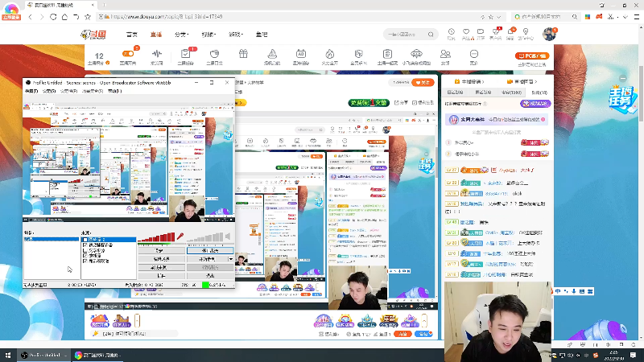
Task: Open the gift box toolbar icon
Action: tap(243, 54)
